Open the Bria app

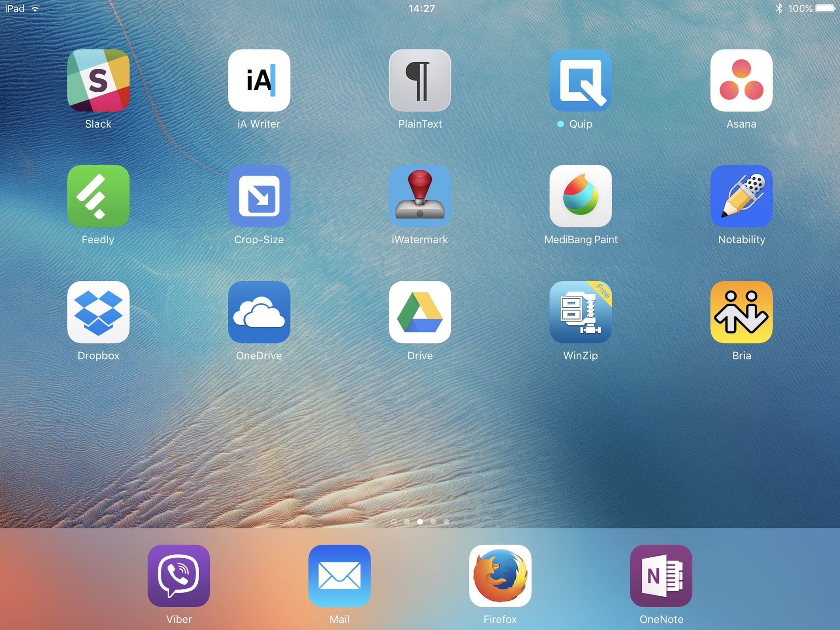pos(742,312)
